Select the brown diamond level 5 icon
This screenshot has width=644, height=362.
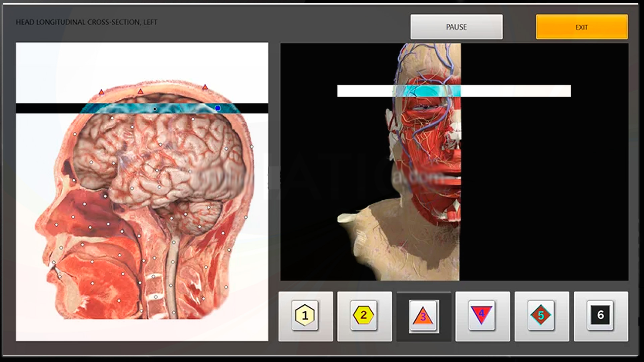pos(540,315)
